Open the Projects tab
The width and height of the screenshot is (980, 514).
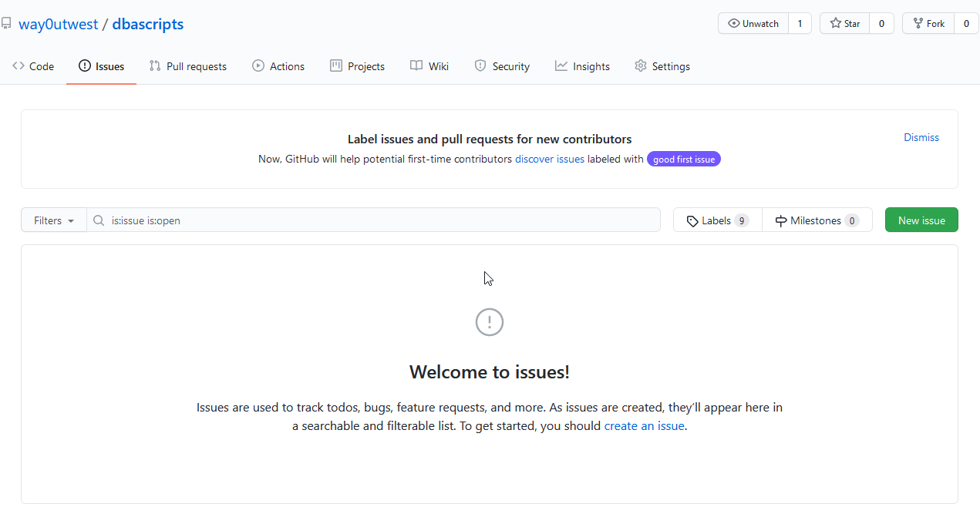357,66
